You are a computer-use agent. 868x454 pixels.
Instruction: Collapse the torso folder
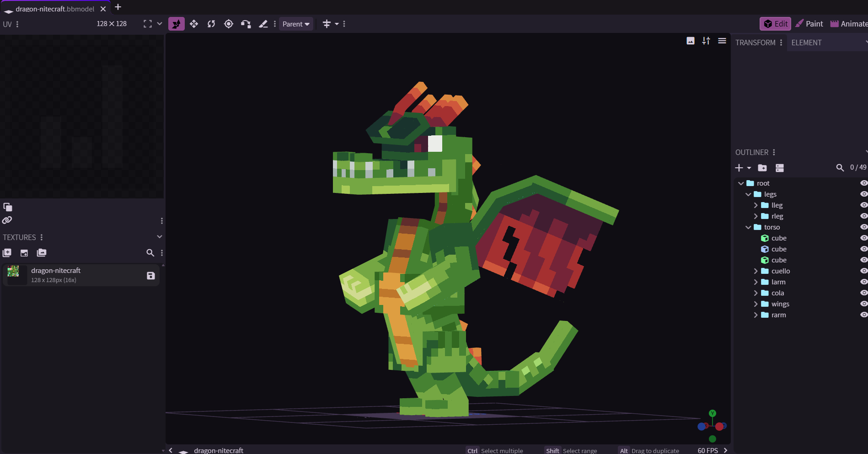pyautogui.click(x=748, y=227)
